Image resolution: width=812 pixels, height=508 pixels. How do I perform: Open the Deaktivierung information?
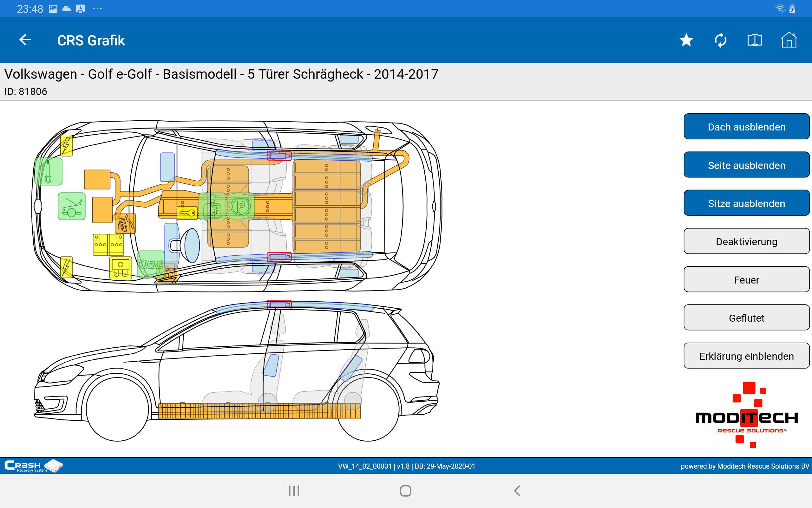(x=747, y=241)
